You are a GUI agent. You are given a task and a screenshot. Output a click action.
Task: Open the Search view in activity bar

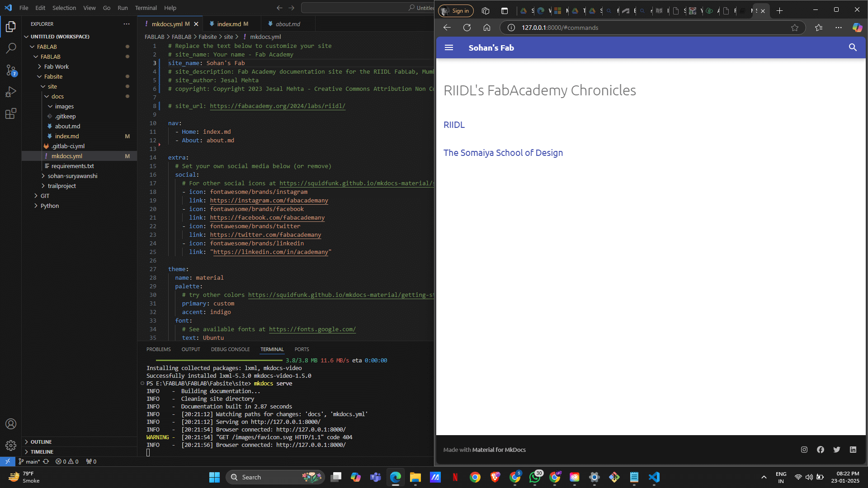(x=11, y=48)
